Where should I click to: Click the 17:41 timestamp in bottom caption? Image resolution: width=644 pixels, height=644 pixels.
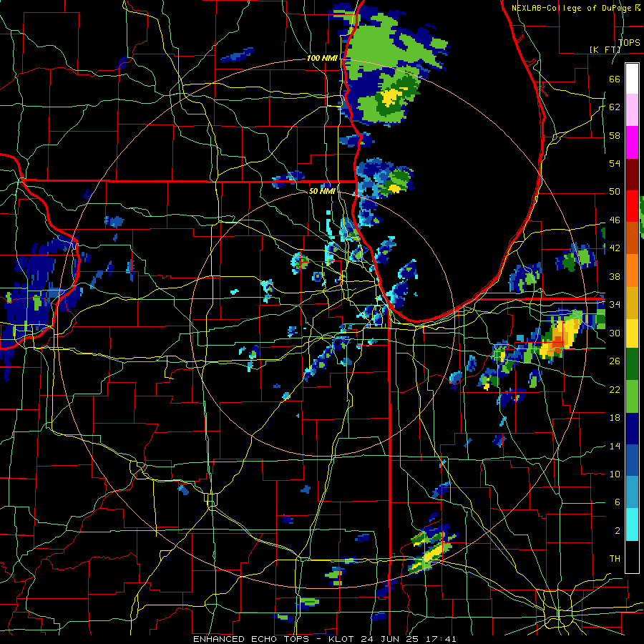441,639
